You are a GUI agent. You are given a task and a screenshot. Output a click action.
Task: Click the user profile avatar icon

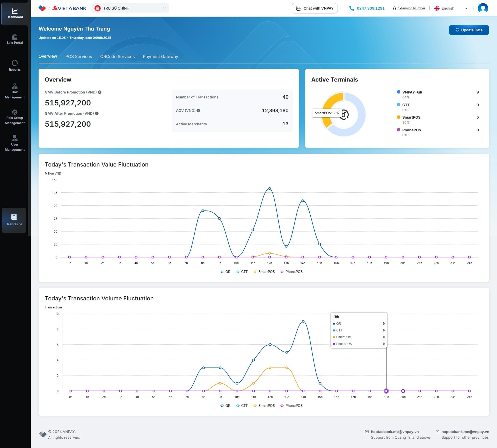[x=483, y=8]
